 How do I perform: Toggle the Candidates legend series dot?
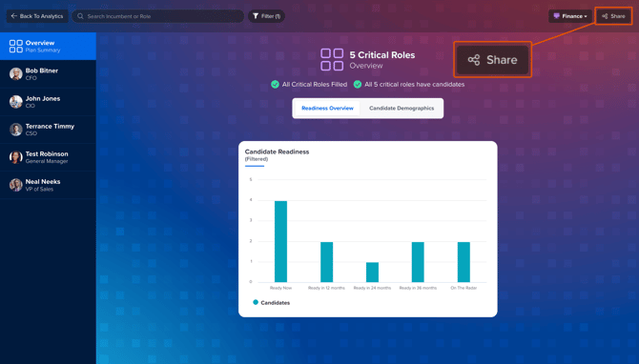[x=256, y=302]
